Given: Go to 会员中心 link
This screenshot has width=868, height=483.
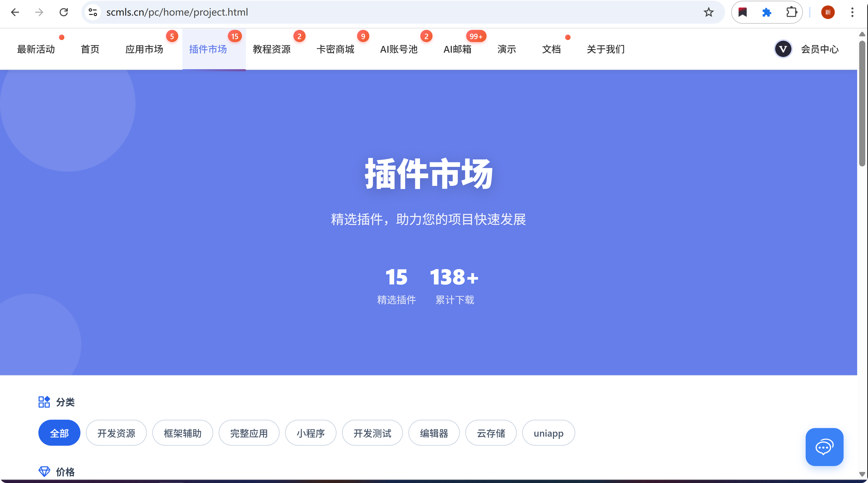Looking at the screenshot, I should (819, 49).
